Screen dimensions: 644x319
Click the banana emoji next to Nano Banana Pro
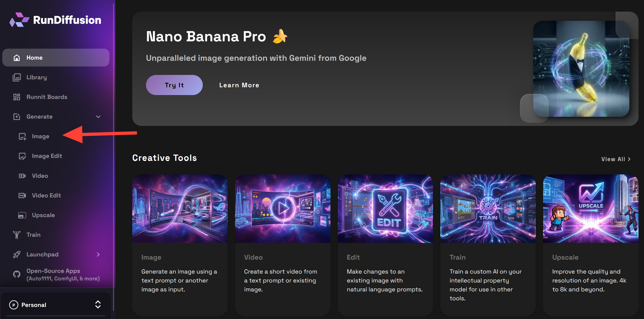(x=280, y=36)
